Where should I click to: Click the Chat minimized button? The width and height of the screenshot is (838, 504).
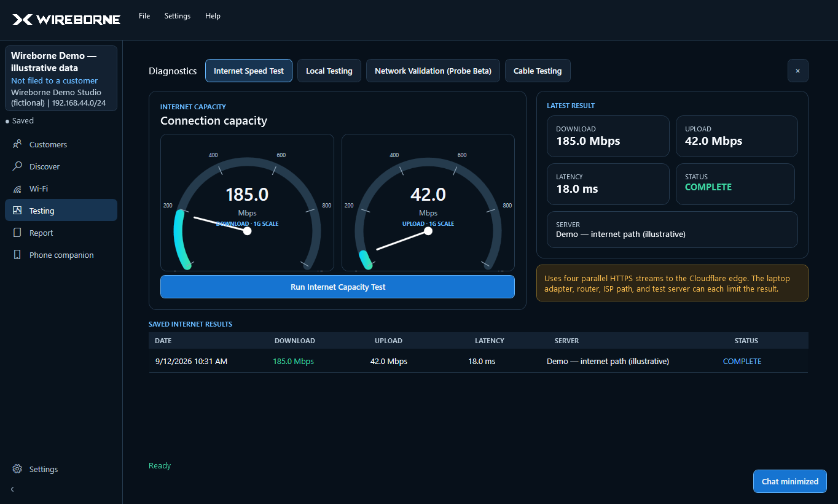(790, 481)
